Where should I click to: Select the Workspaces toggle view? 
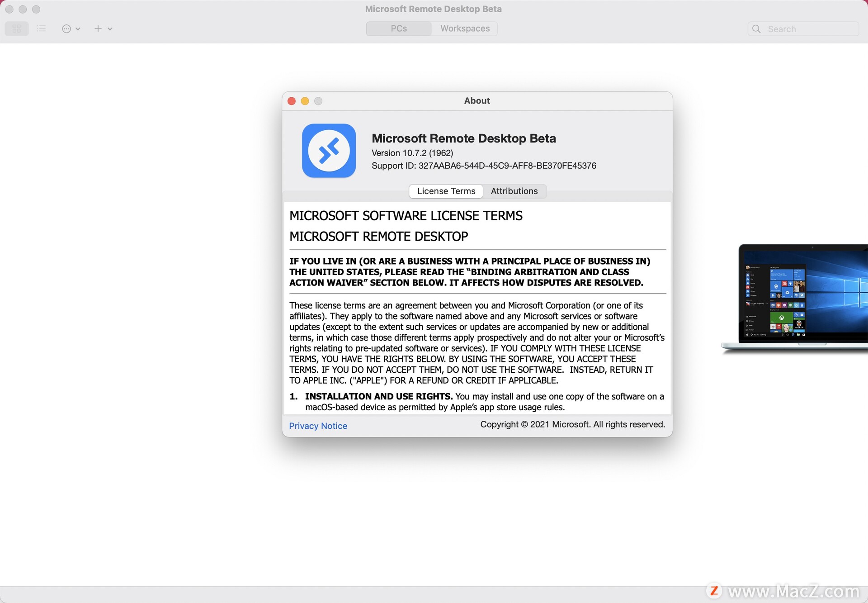(x=465, y=29)
